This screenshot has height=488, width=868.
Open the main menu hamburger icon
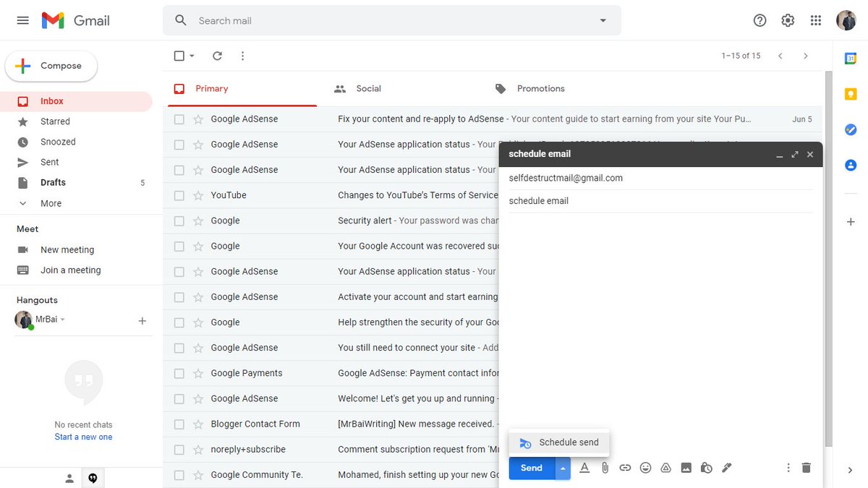22,20
